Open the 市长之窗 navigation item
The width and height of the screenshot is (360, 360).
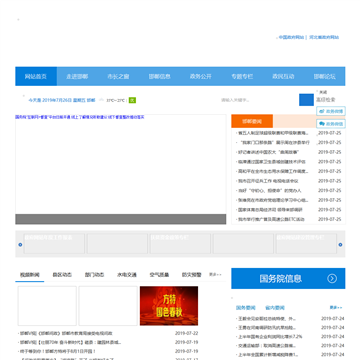pos(118,76)
